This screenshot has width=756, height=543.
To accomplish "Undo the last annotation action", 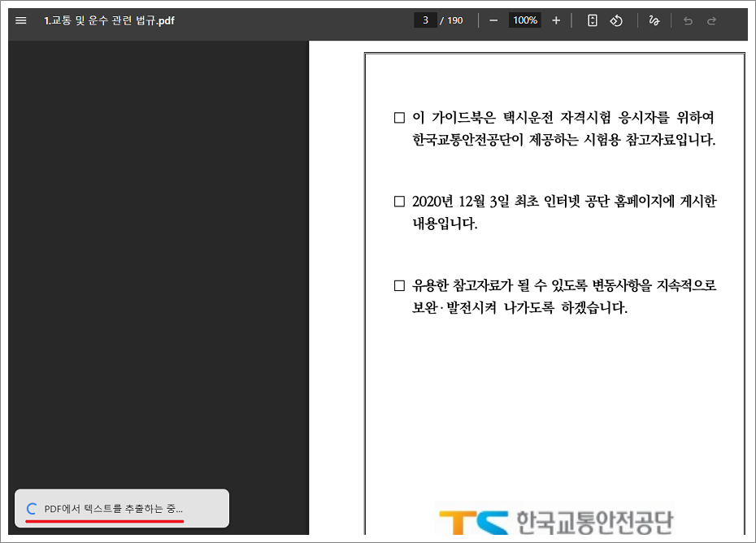I will [x=687, y=20].
